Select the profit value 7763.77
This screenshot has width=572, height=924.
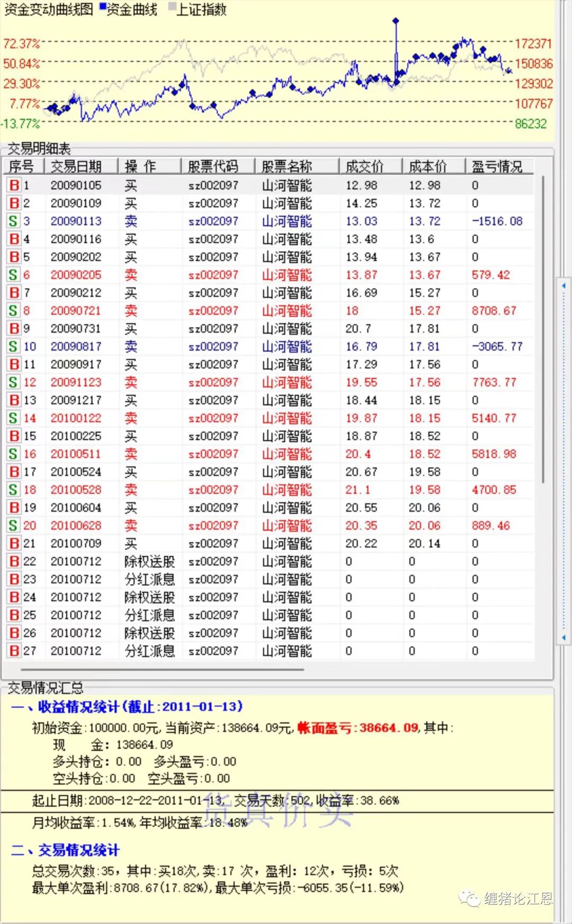pyautogui.click(x=494, y=382)
